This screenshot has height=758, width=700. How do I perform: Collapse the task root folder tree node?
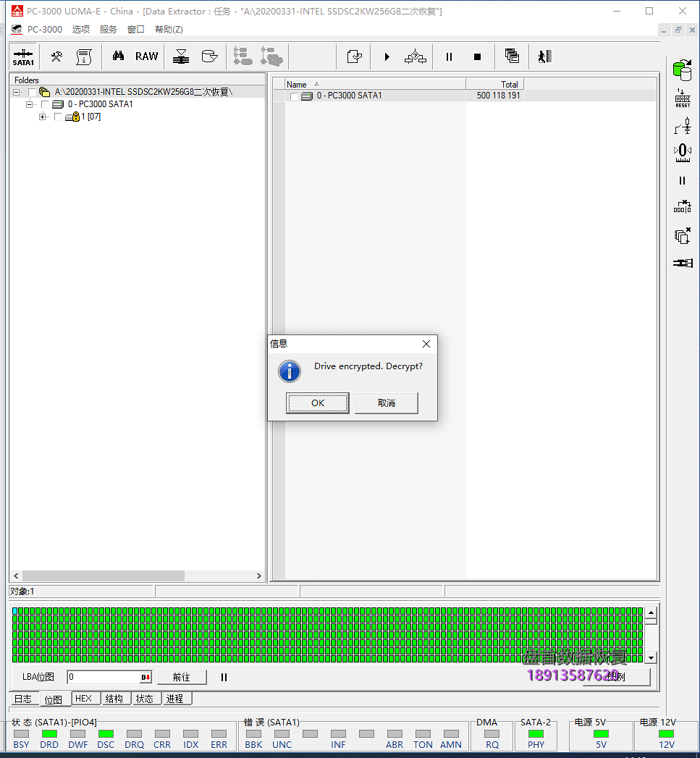point(17,92)
